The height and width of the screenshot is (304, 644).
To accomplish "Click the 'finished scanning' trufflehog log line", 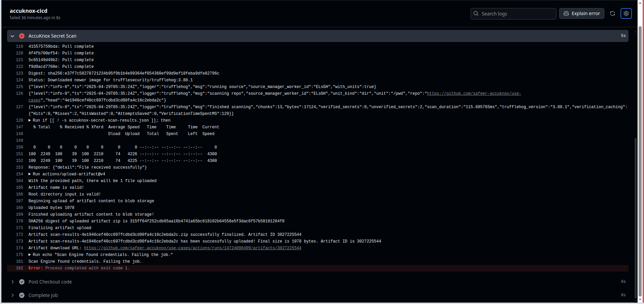I will click(328, 110).
